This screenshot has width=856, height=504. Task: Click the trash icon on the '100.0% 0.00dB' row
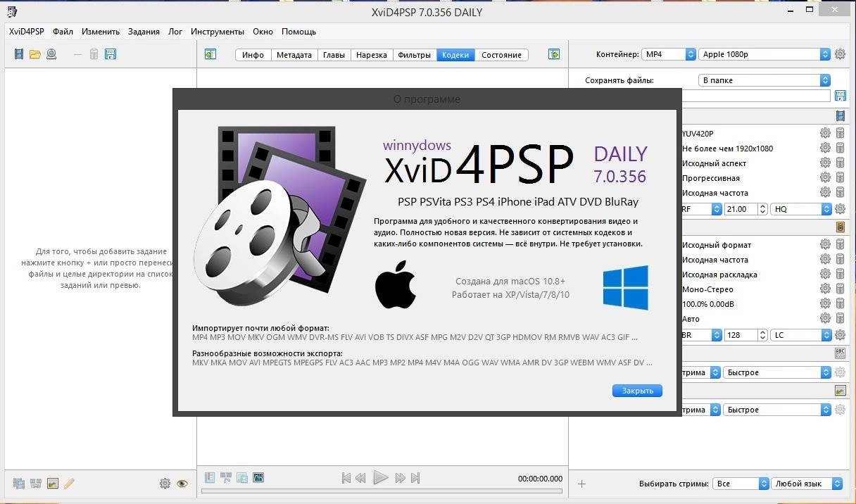[840, 304]
